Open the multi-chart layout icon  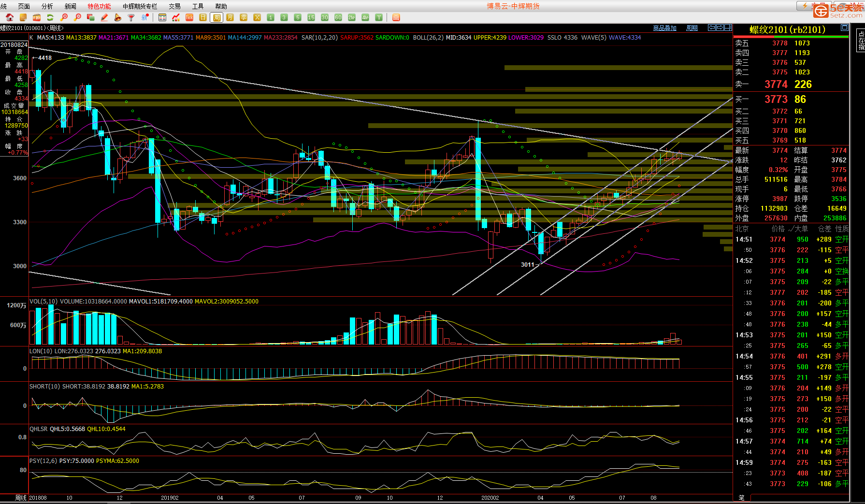[396, 17]
